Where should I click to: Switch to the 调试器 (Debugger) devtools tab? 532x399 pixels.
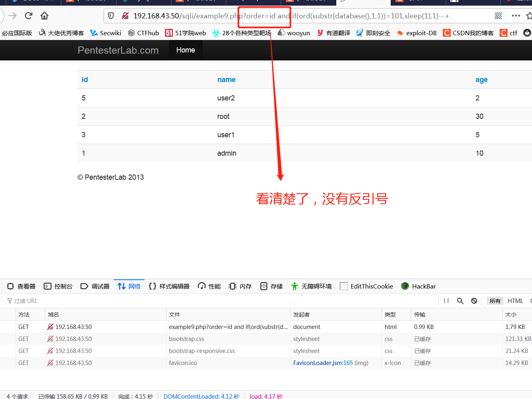[95, 286]
